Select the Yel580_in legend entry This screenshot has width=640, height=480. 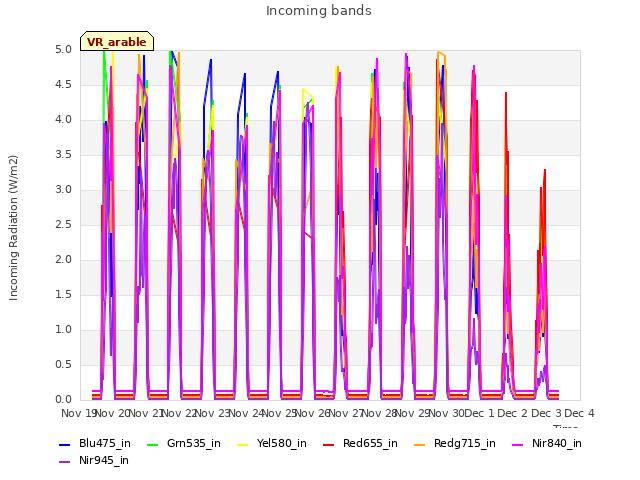tap(272, 443)
